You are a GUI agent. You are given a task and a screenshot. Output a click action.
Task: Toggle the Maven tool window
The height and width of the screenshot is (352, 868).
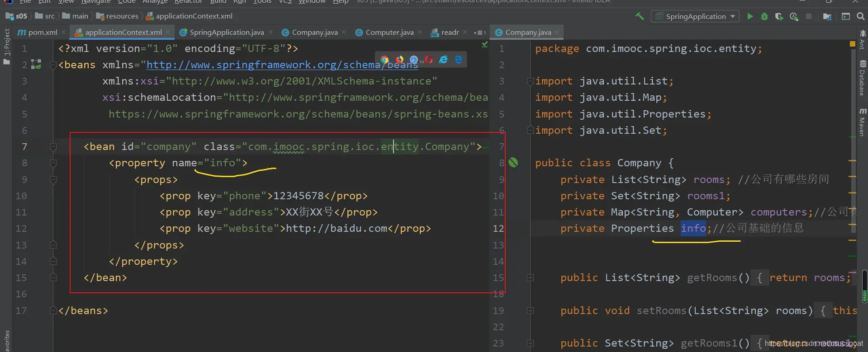pyautogui.click(x=862, y=123)
